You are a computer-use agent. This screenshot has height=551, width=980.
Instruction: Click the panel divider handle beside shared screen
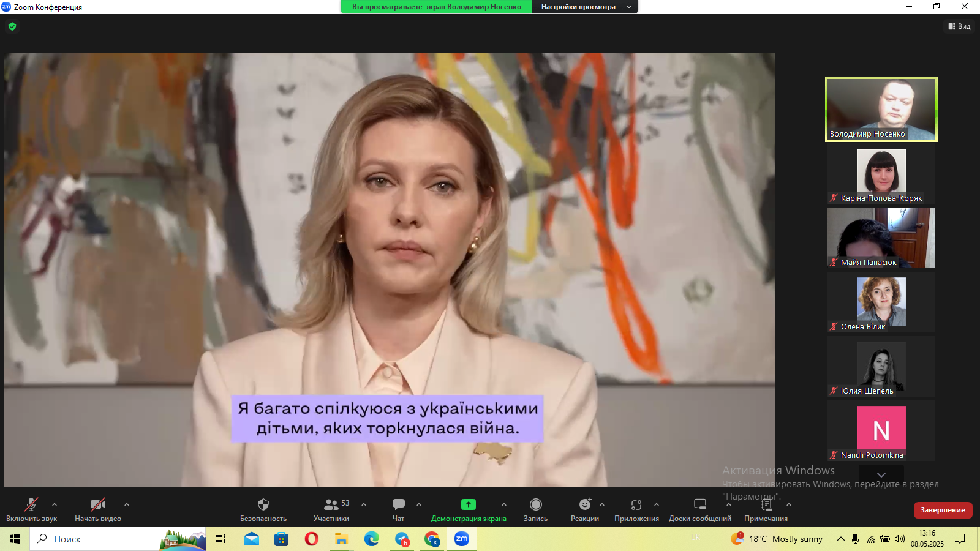tap(779, 269)
